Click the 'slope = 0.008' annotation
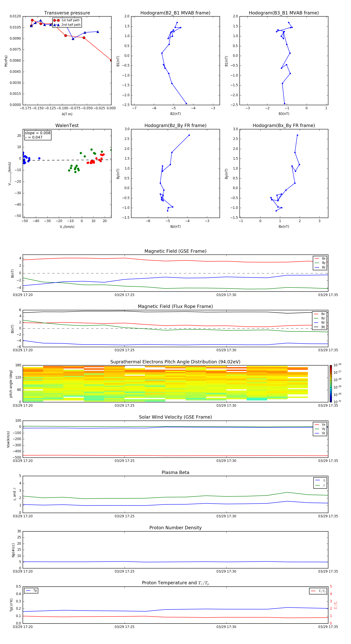351x644 pixels. point(37,133)
